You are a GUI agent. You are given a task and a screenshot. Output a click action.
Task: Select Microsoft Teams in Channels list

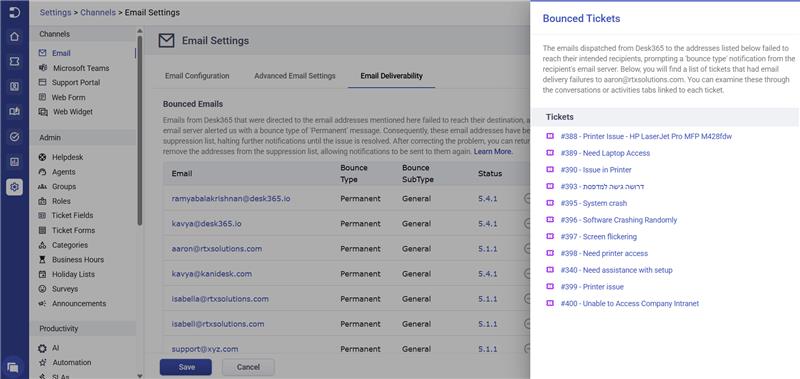81,68
